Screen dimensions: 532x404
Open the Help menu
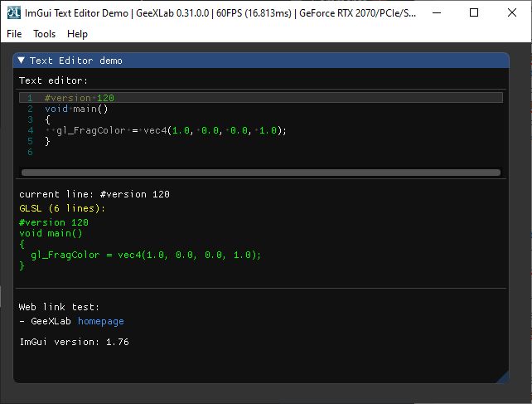pyautogui.click(x=77, y=34)
